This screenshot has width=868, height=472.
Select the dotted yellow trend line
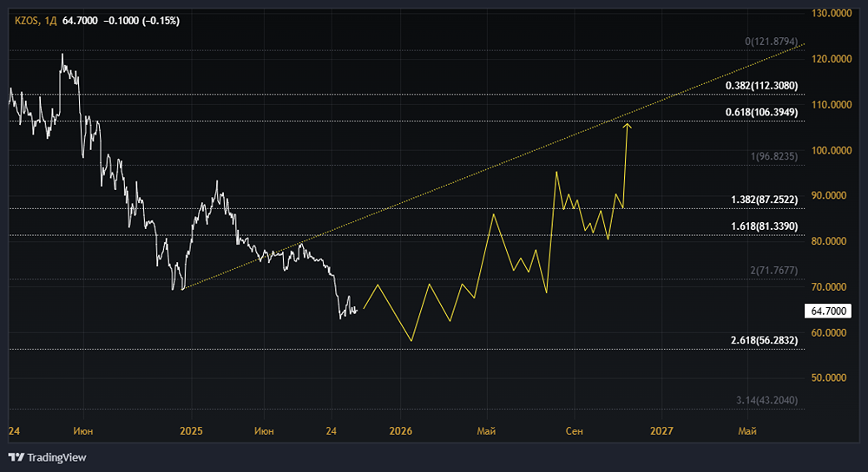point(493,166)
